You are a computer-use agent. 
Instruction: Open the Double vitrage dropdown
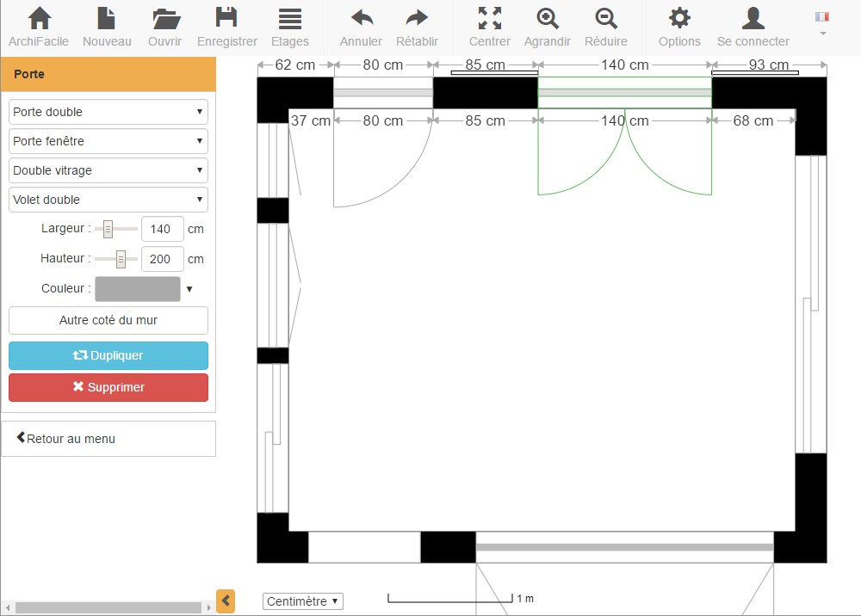point(108,170)
